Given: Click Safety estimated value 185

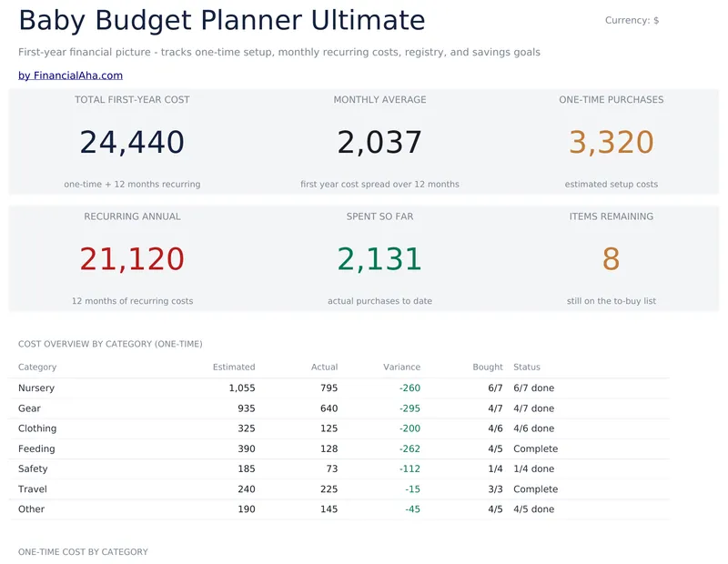Looking at the screenshot, I should (x=247, y=468).
